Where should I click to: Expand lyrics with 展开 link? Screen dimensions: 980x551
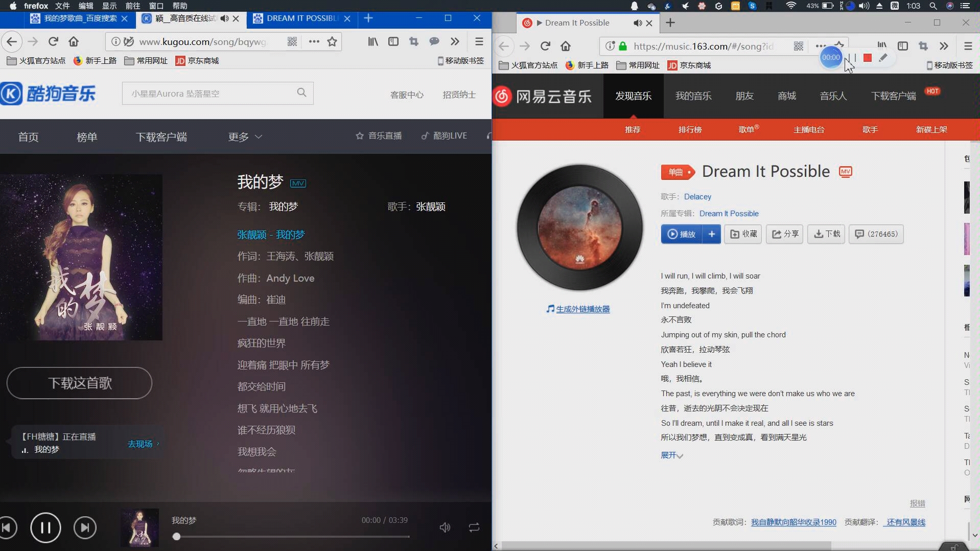pyautogui.click(x=671, y=455)
